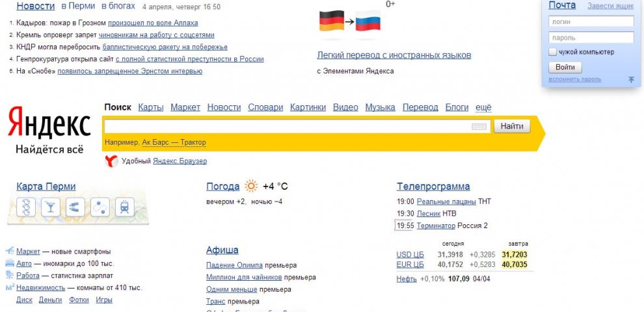Screen dimensions: 644x312
Task: Toggle the чужой компьютер checkbox
Action: [553, 52]
